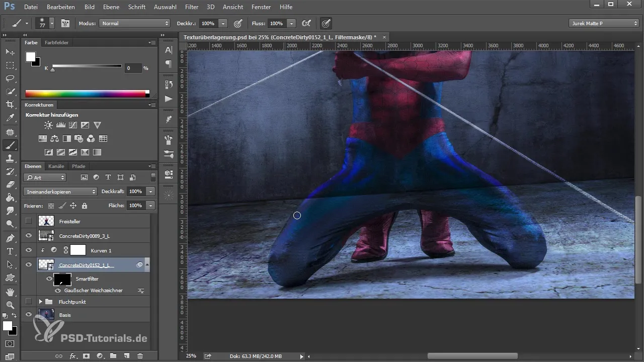Expand the Fluchtpunkt group
Screen dimensions: 644x362
(40, 302)
